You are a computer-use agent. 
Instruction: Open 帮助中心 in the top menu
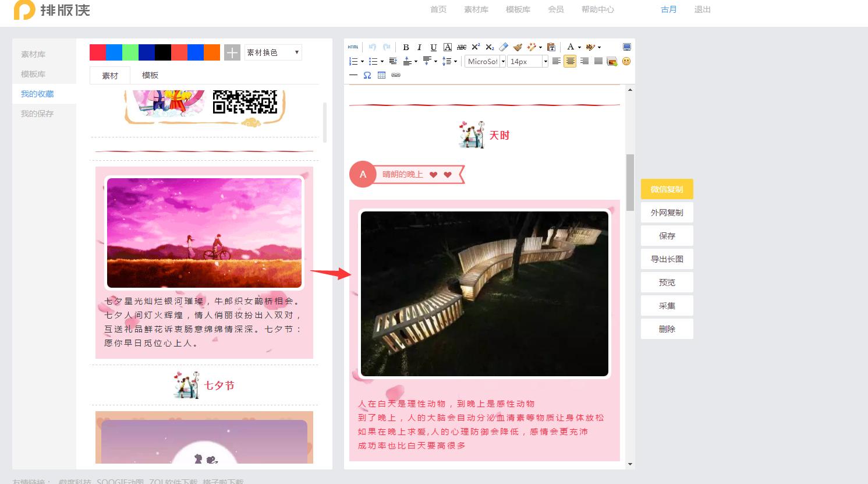597,9
